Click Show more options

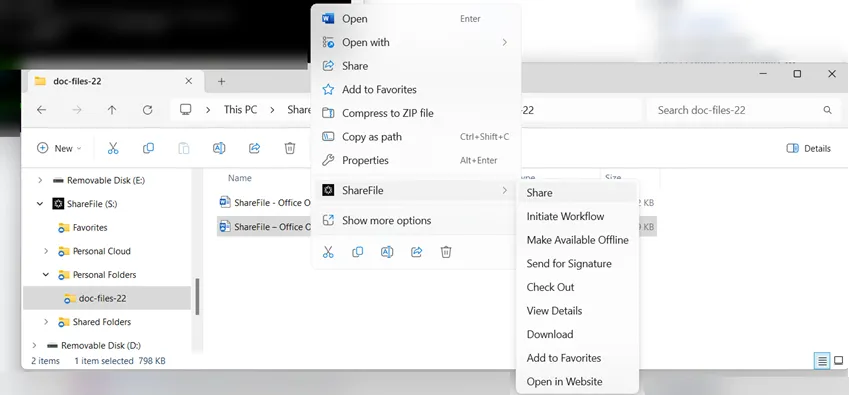(416, 221)
